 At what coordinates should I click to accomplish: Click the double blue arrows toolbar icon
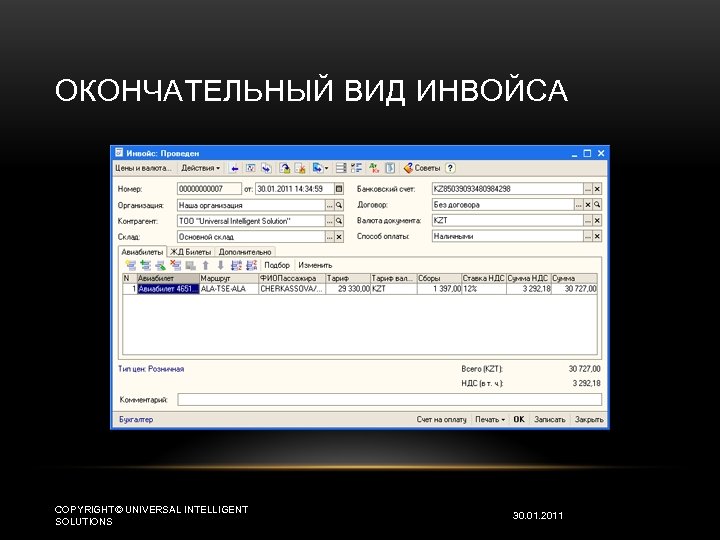(x=266, y=169)
